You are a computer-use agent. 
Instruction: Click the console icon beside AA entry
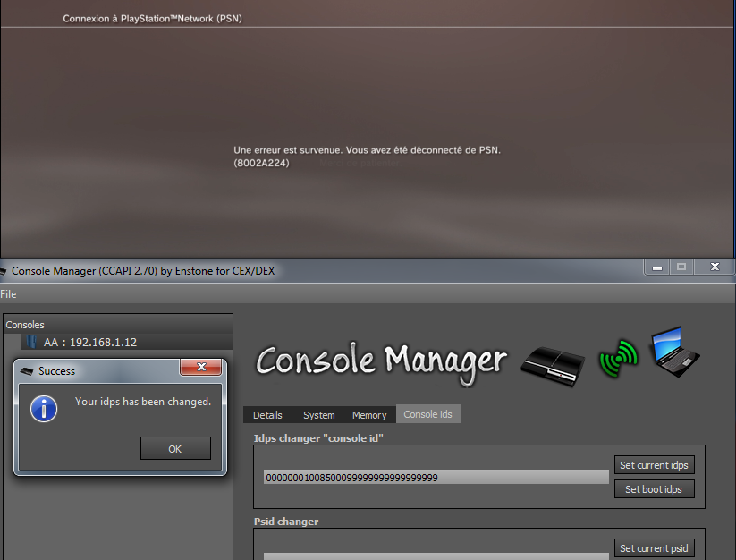point(32,342)
